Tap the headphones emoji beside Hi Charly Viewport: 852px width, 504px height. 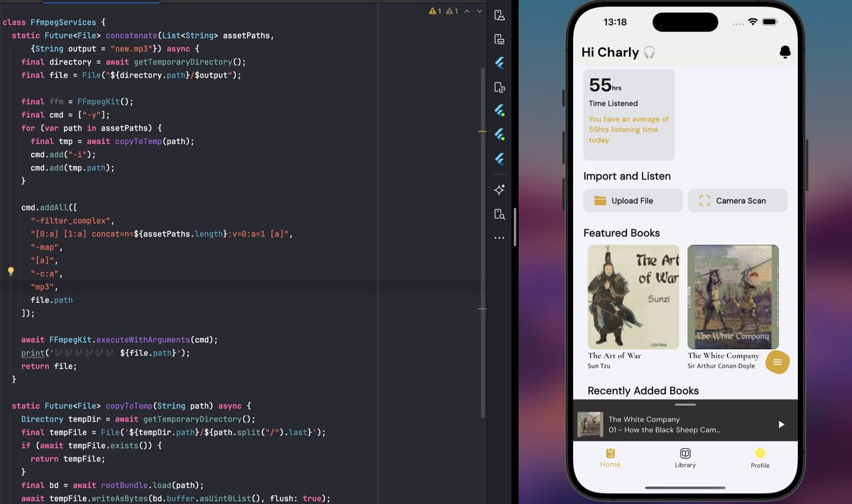coord(649,53)
